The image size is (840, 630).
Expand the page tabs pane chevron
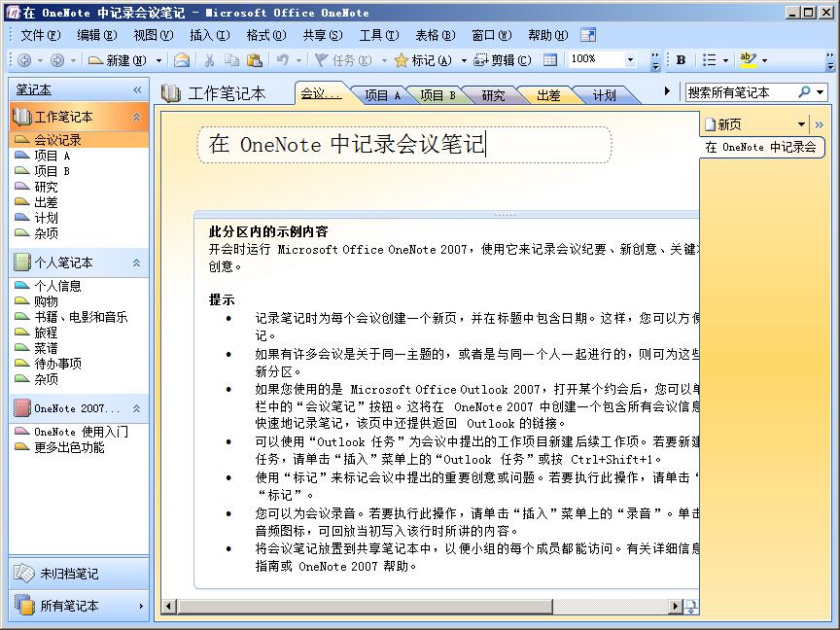[x=820, y=124]
